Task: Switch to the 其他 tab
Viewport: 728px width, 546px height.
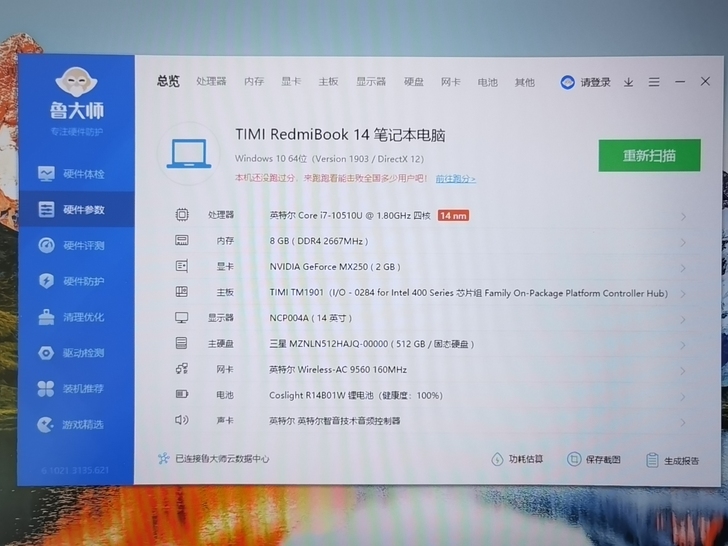Action: [x=525, y=82]
